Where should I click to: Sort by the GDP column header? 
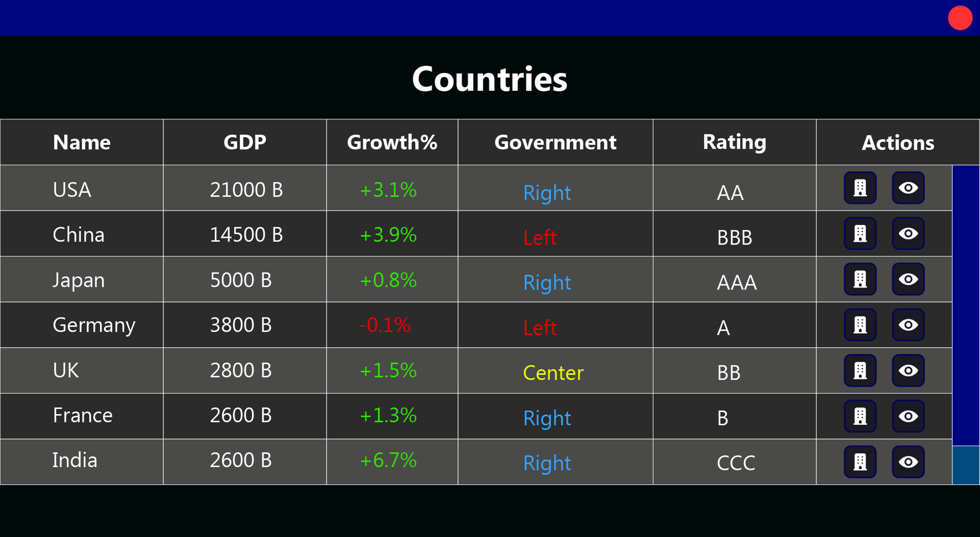pos(244,142)
